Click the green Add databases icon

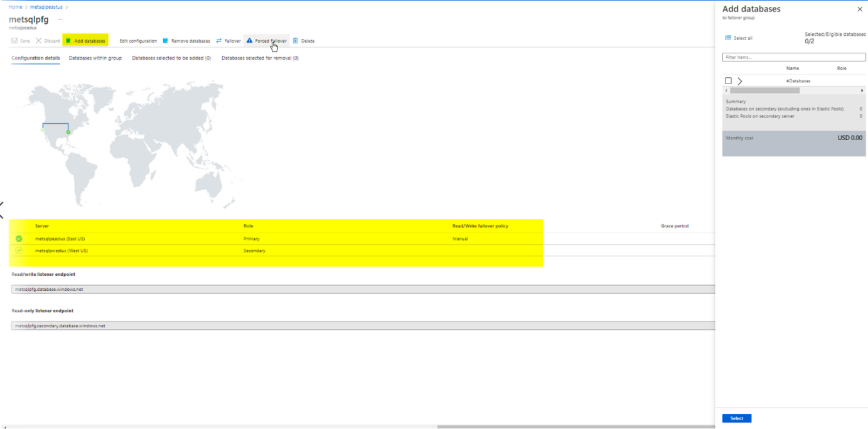coord(68,41)
